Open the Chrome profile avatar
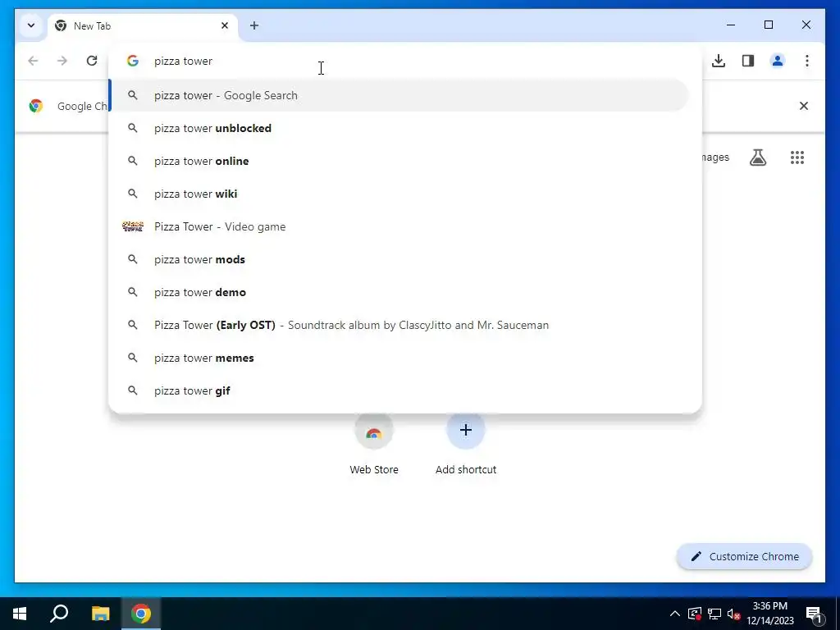Viewport: 840px width, 630px height. (x=778, y=61)
